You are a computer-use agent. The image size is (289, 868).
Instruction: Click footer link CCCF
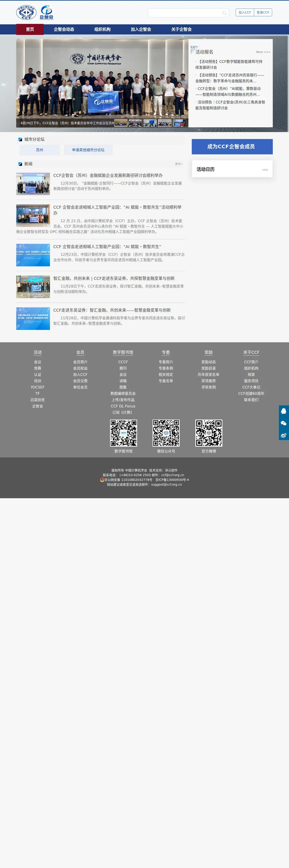pyautogui.click(x=123, y=362)
